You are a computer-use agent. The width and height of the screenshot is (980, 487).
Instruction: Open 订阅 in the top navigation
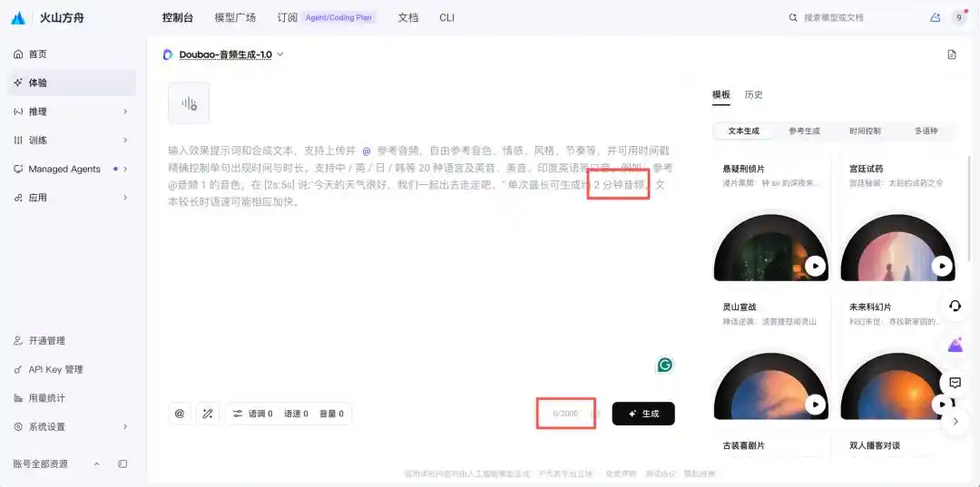[x=288, y=18]
